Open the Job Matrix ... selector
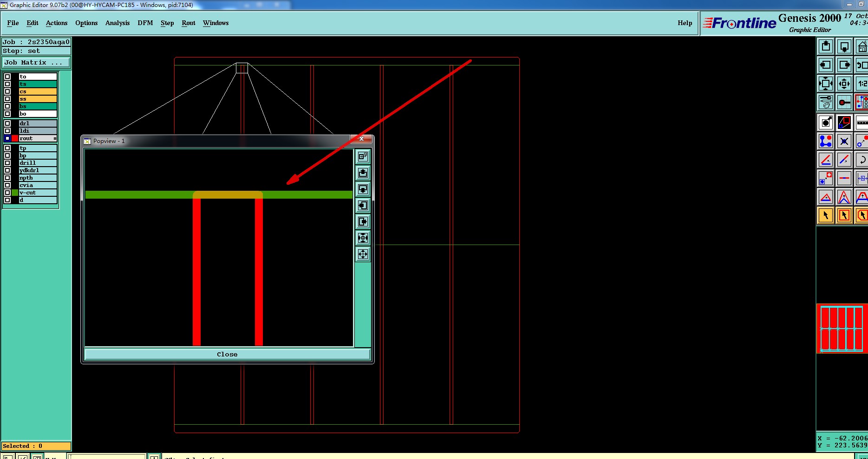Screen dimensions: 868x459 pos(36,63)
